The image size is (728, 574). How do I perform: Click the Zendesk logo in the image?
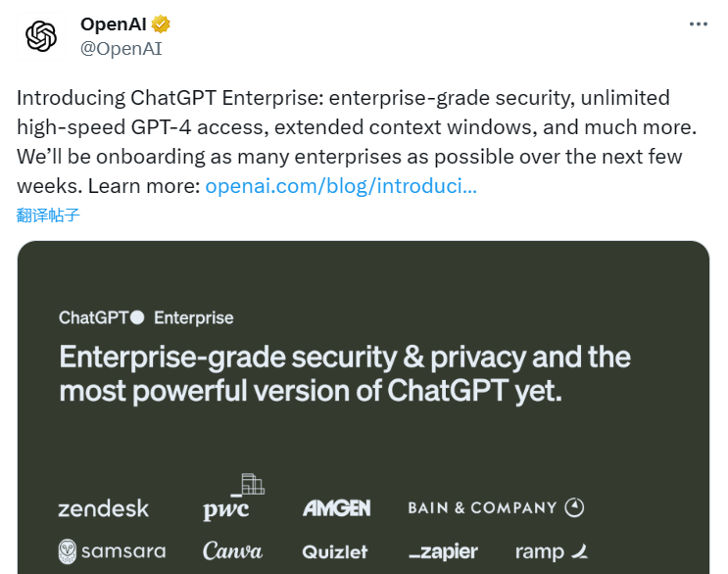(x=104, y=508)
